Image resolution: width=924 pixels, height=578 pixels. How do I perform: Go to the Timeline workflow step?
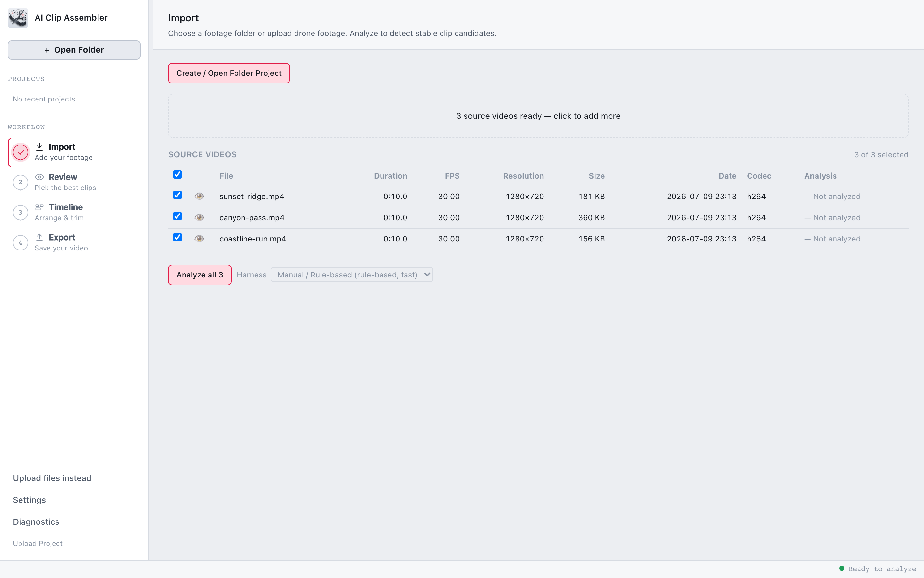tap(74, 213)
